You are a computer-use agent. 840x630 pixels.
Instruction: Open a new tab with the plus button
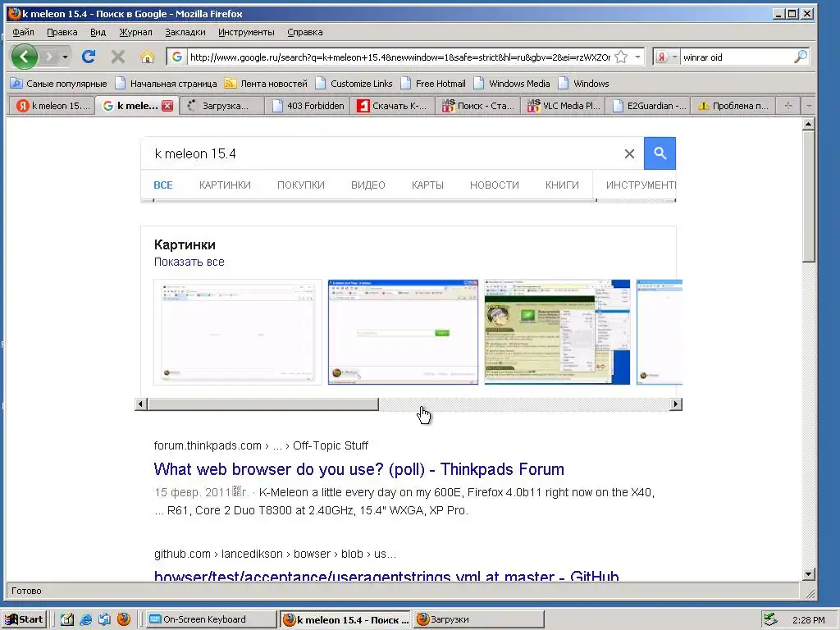788,106
